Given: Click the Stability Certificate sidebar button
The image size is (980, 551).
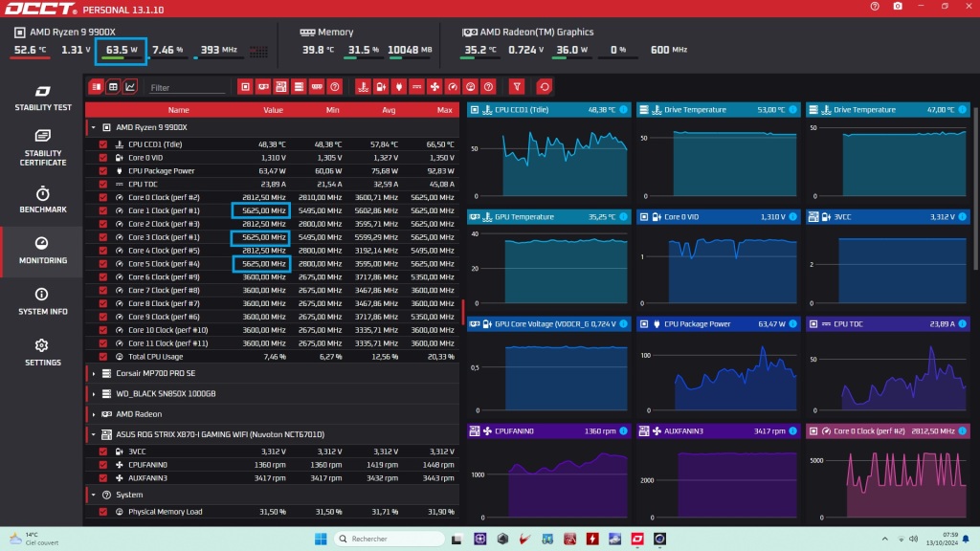Looking at the screenshot, I should click(42, 147).
